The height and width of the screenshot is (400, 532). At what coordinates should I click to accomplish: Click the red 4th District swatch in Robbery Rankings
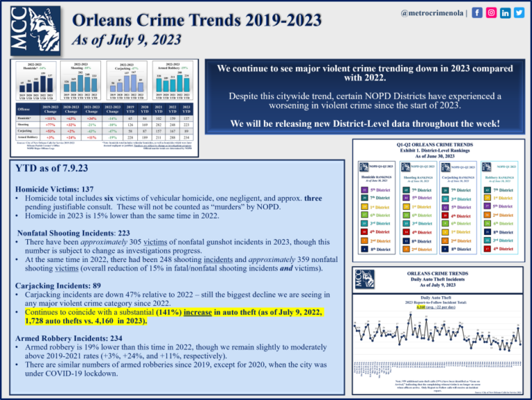tap(486, 248)
